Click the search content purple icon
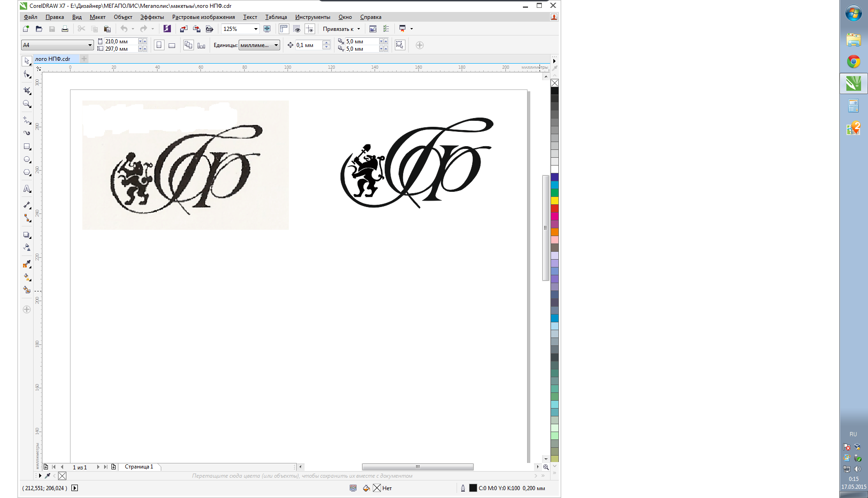 pyautogui.click(x=167, y=29)
